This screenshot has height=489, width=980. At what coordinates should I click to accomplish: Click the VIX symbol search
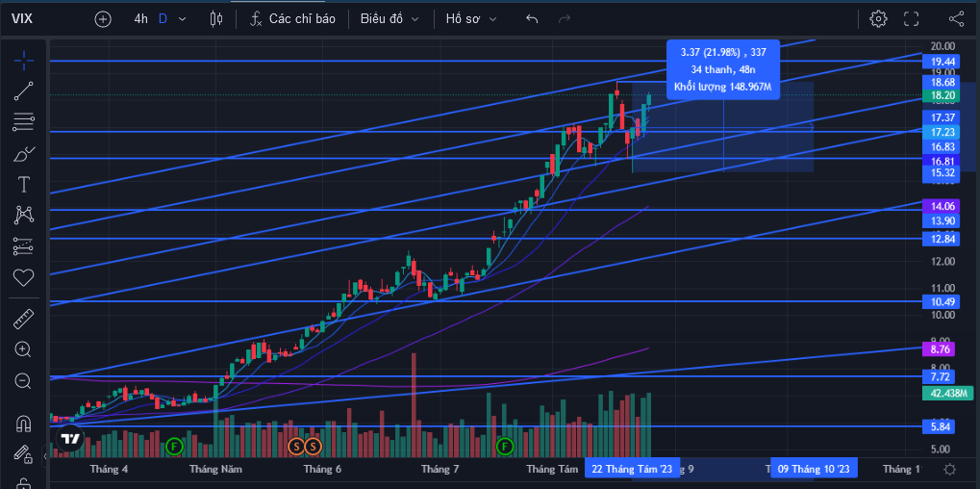click(22, 18)
